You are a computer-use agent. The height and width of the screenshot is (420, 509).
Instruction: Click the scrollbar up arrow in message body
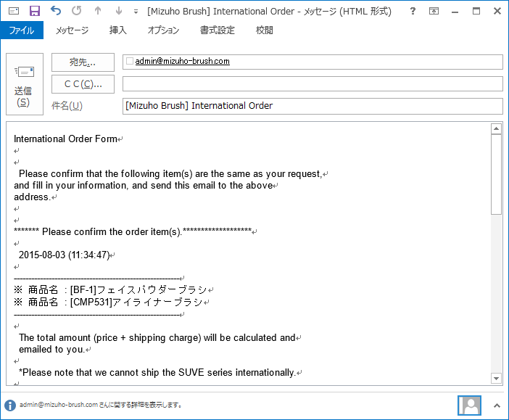496,129
